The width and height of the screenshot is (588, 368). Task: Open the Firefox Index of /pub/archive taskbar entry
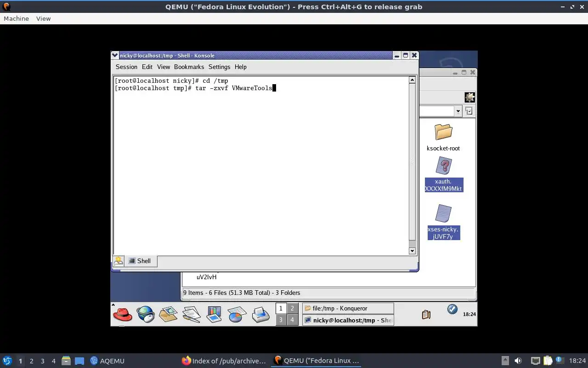click(224, 361)
